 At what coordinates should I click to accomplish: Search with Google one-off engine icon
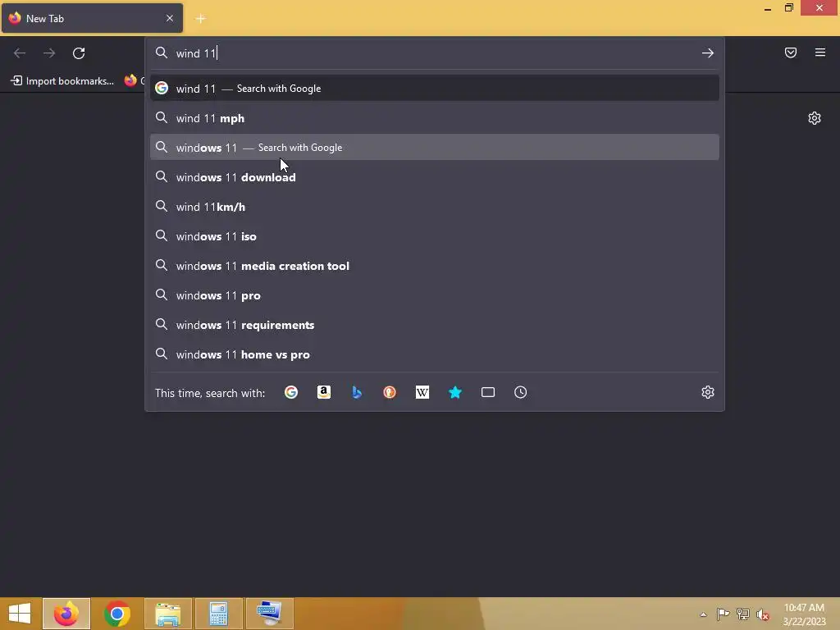pyautogui.click(x=291, y=392)
